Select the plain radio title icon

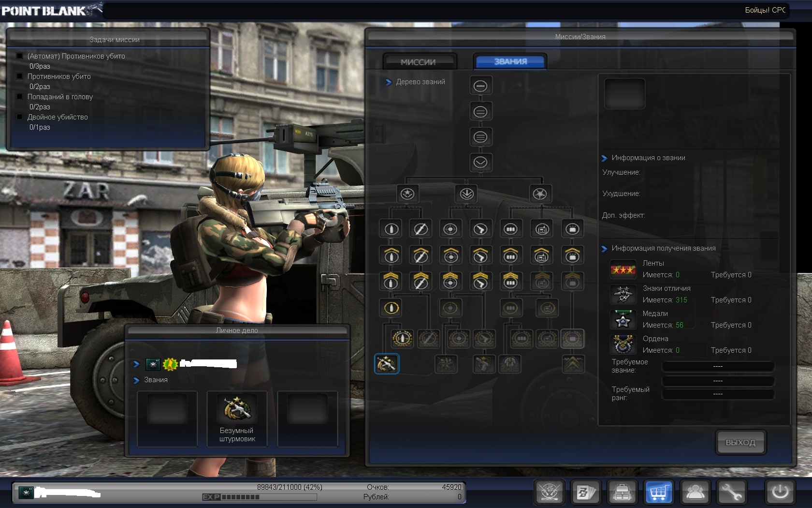(542, 229)
